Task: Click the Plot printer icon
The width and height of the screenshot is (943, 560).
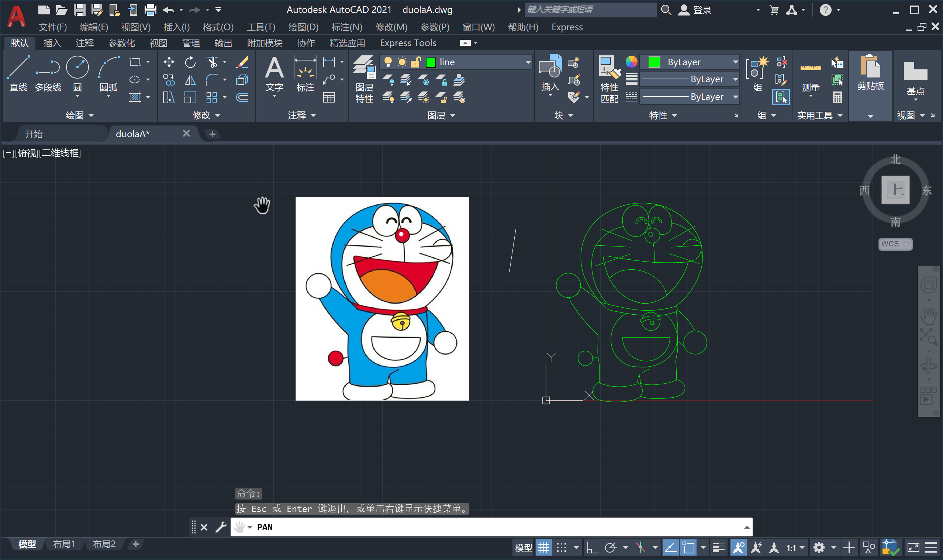Action: point(150,10)
